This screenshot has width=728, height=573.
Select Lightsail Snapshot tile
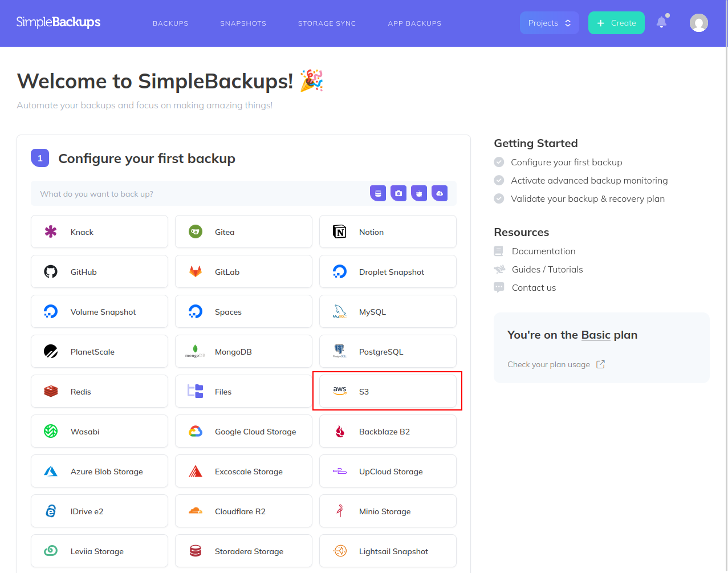[388, 551]
